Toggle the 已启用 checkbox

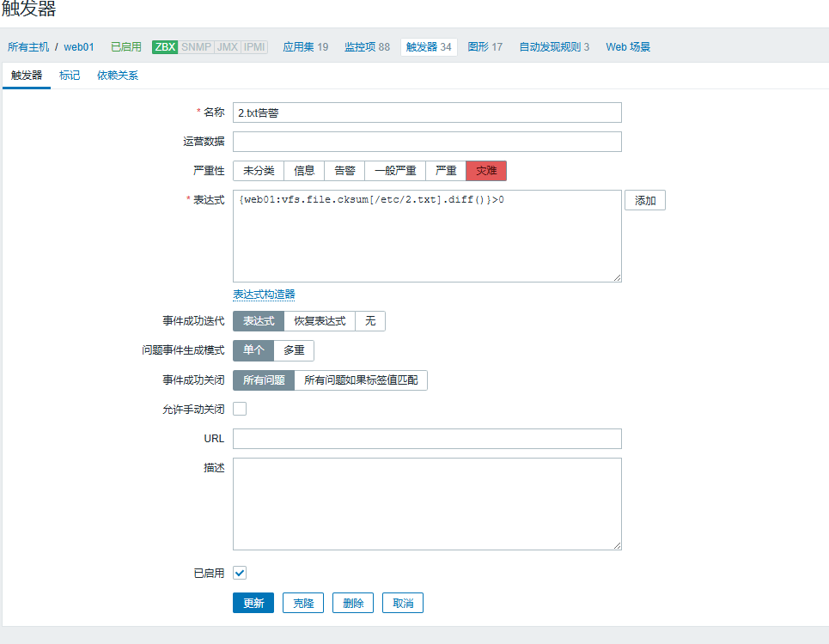pyautogui.click(x=240, y=573)
